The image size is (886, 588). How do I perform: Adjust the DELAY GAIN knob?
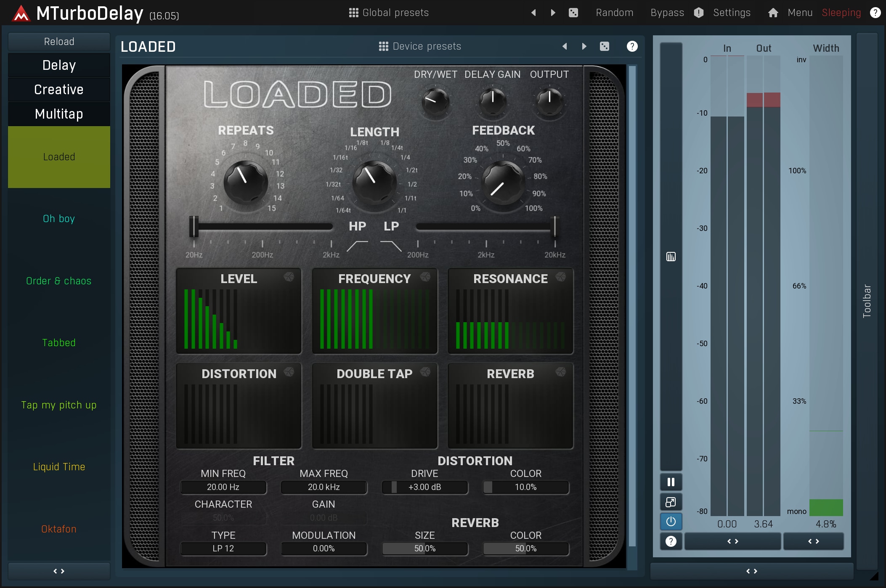[493, 101]
